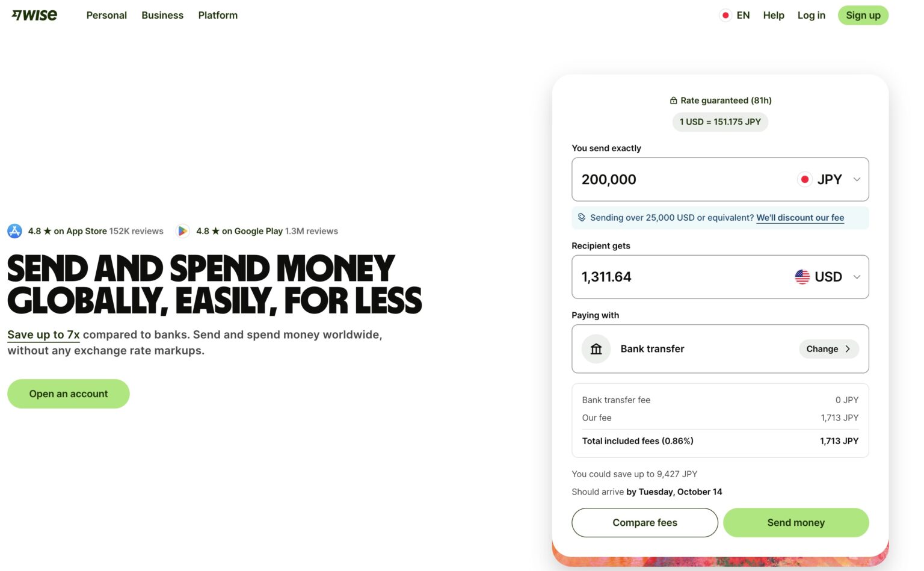Click the Recipient gets amount field
924x571 pixels.
(x=680, y=277)
